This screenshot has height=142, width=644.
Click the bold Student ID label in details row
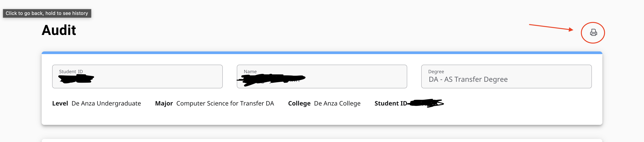391,103
